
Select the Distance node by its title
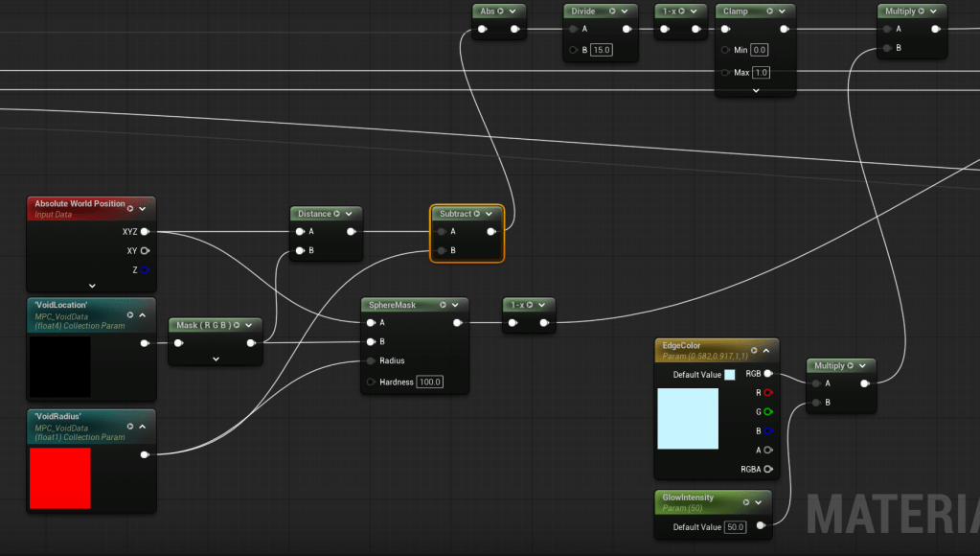(314, 214)
